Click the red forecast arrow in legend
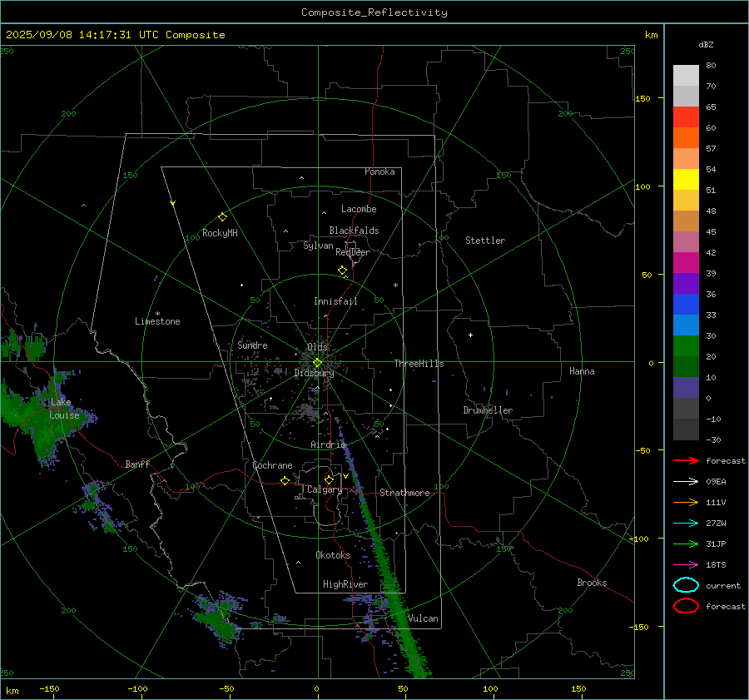The width and height of the screenshot is (749, 700). (x=687, y=460)
